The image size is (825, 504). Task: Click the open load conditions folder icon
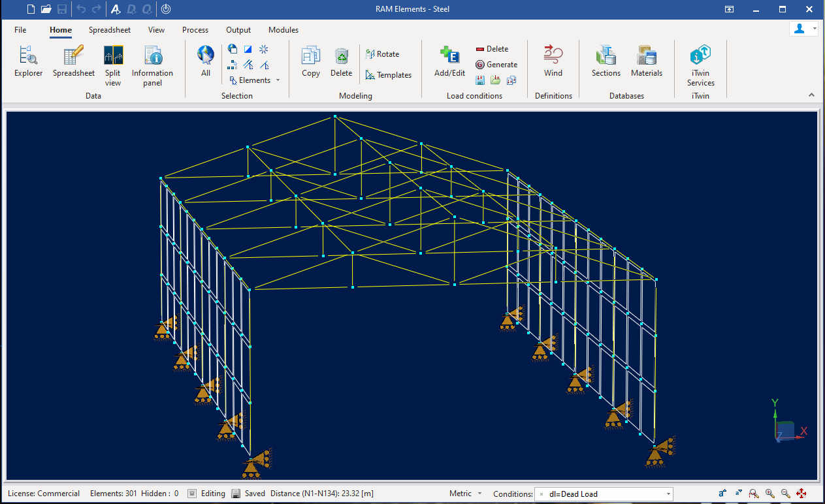tap(496, 80)
